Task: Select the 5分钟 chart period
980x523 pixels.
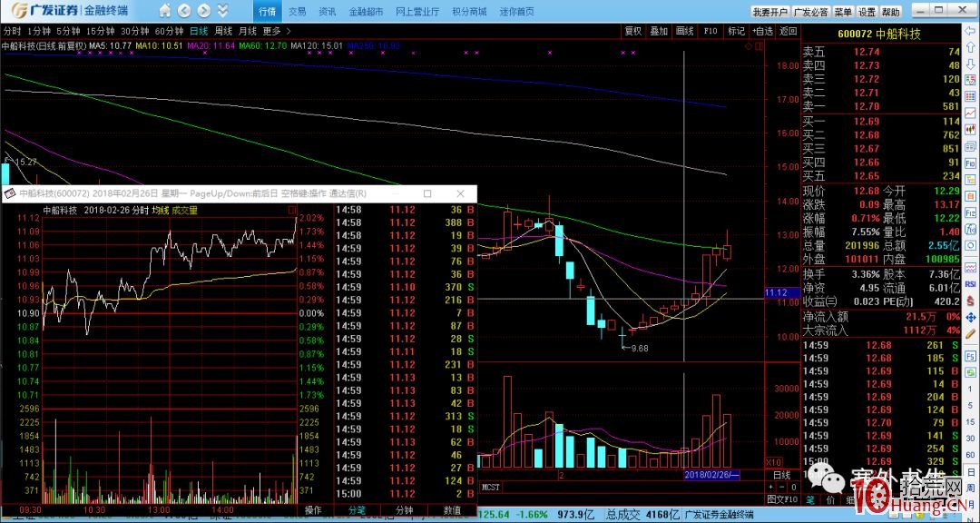Action: pyautogui.click(x=68, y=31)
